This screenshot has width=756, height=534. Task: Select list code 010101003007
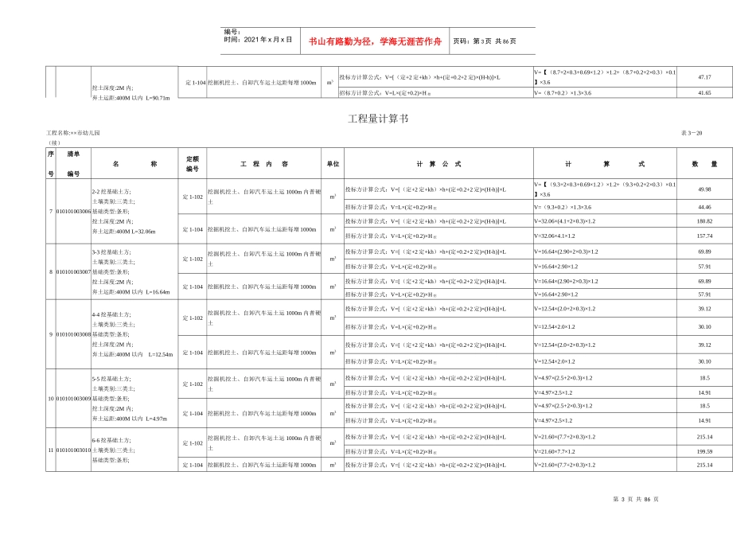(73, 272)
